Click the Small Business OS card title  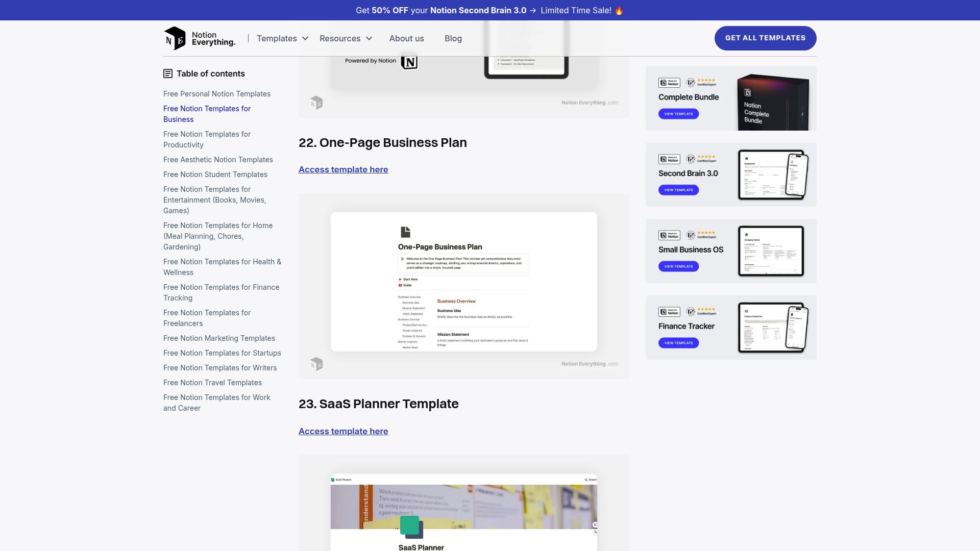coord(691,249)
